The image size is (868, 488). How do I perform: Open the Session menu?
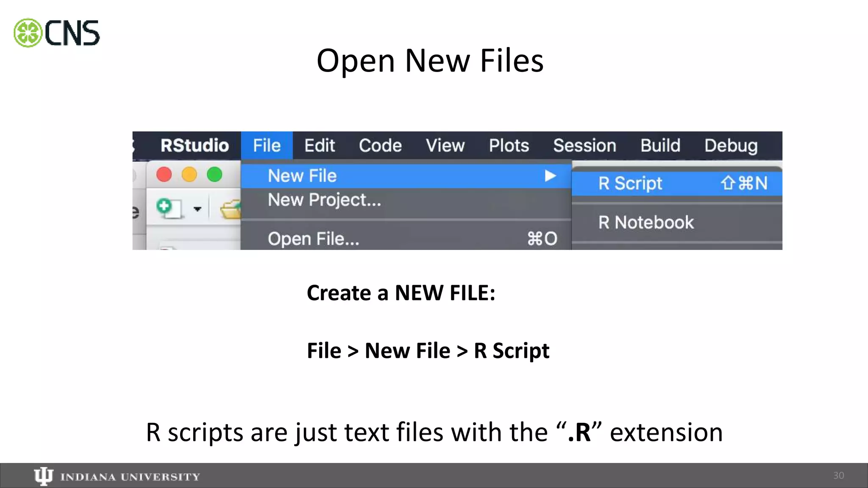click(584, 146)
